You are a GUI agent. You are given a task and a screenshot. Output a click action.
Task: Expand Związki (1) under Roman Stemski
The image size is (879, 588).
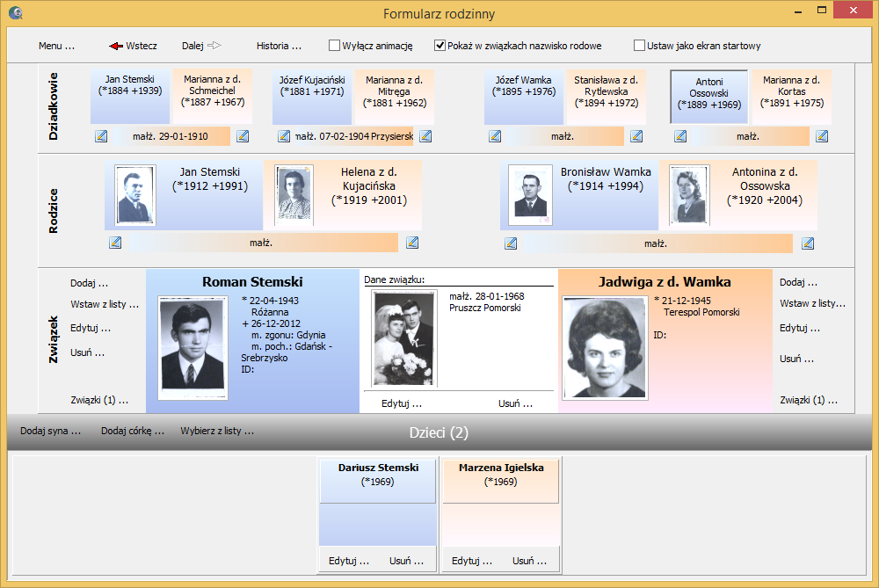[x=98, y=400]
